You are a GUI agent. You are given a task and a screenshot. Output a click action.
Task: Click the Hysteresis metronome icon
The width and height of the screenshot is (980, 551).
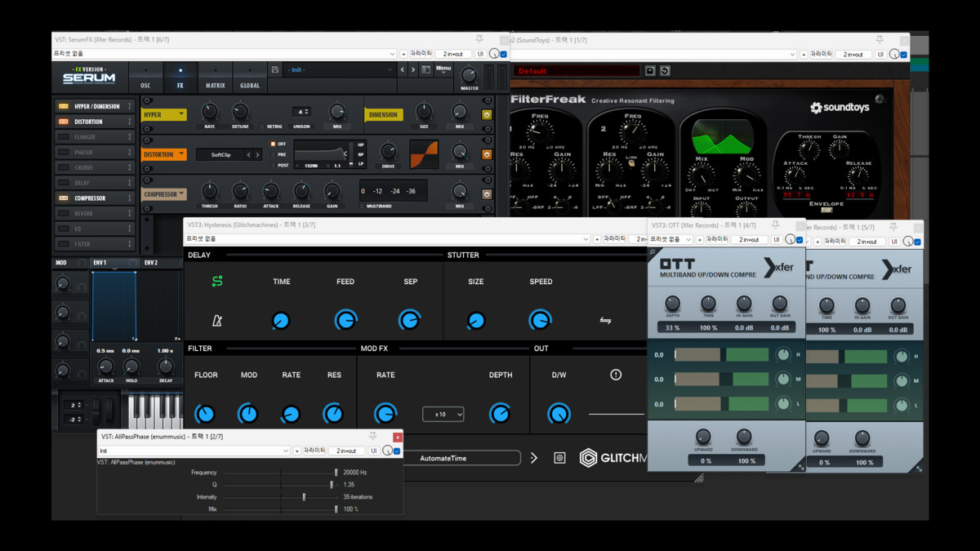[x=217, y=321]
